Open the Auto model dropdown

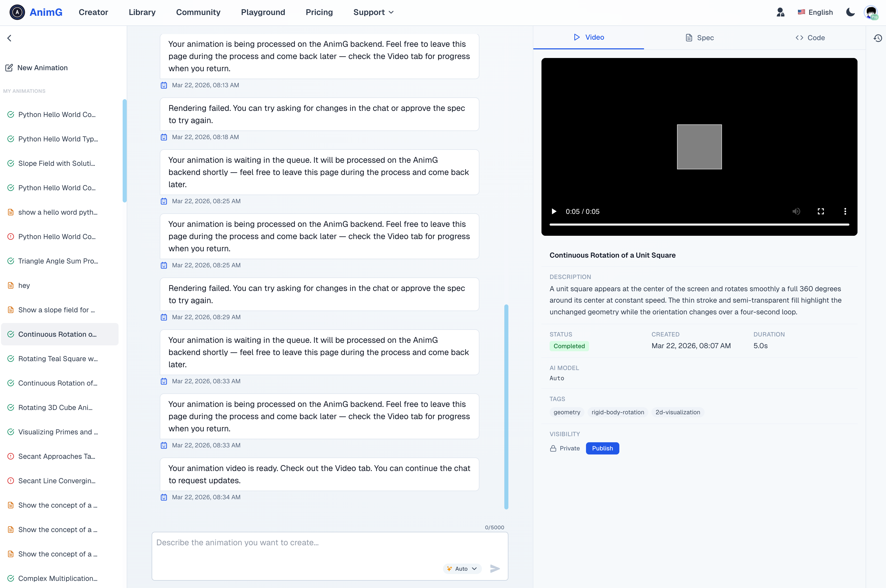pos(462,568)
